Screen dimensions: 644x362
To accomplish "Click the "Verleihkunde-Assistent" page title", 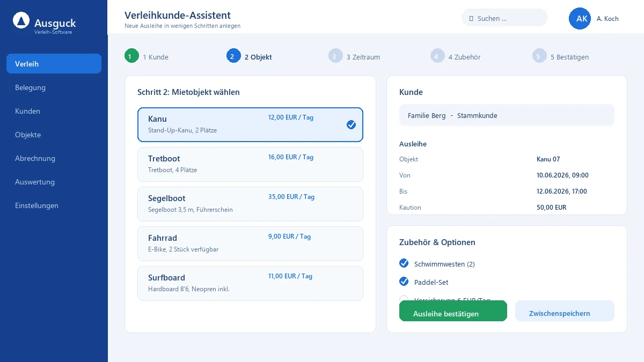I will point(178,16).
